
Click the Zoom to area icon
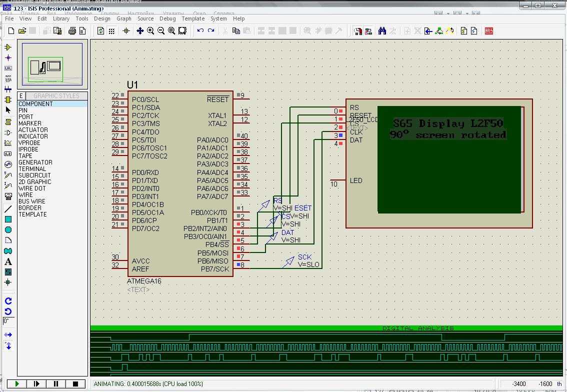(182, 31)
